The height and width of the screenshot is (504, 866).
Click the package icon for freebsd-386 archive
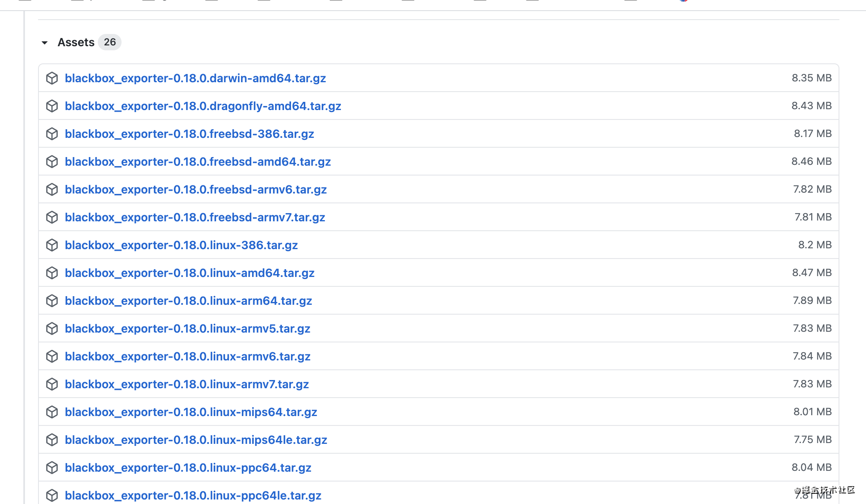click(x=52, y=134)
